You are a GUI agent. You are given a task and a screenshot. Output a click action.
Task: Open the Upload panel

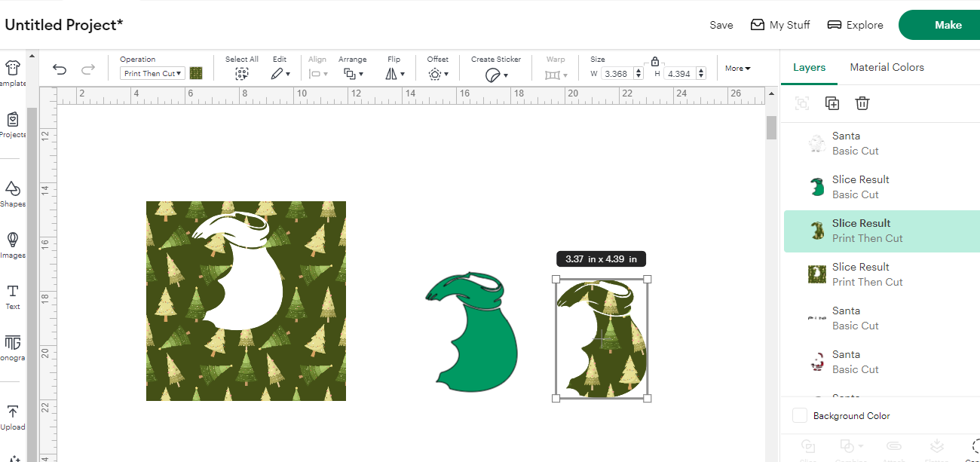click(x=13, y=417)
